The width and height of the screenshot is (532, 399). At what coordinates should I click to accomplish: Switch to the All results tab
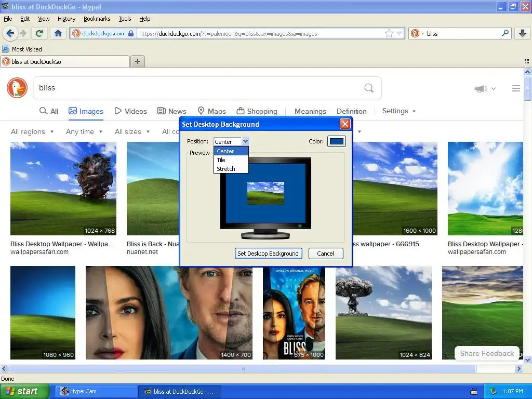(48, 111)
